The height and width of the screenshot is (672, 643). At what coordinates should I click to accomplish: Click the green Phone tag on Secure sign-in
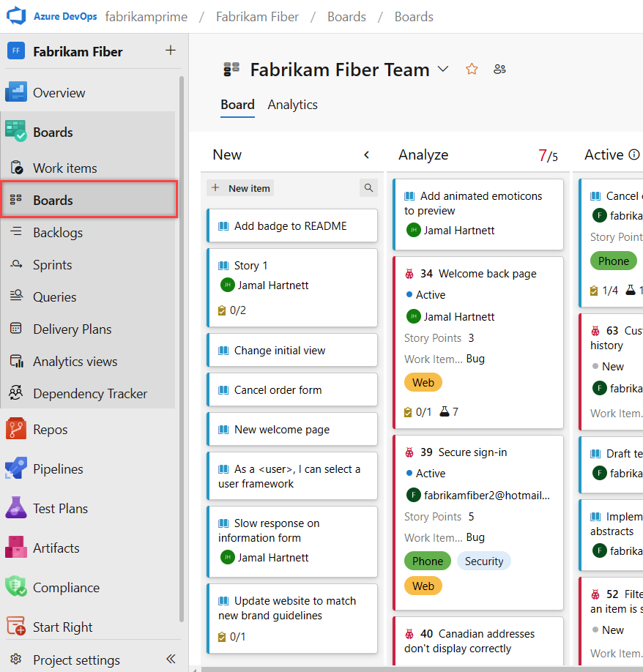(x=427, y=561)
